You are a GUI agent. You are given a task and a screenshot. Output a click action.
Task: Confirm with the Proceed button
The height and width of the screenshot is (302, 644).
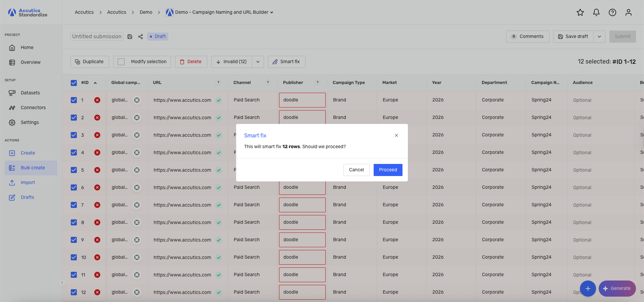pos(388,170)
